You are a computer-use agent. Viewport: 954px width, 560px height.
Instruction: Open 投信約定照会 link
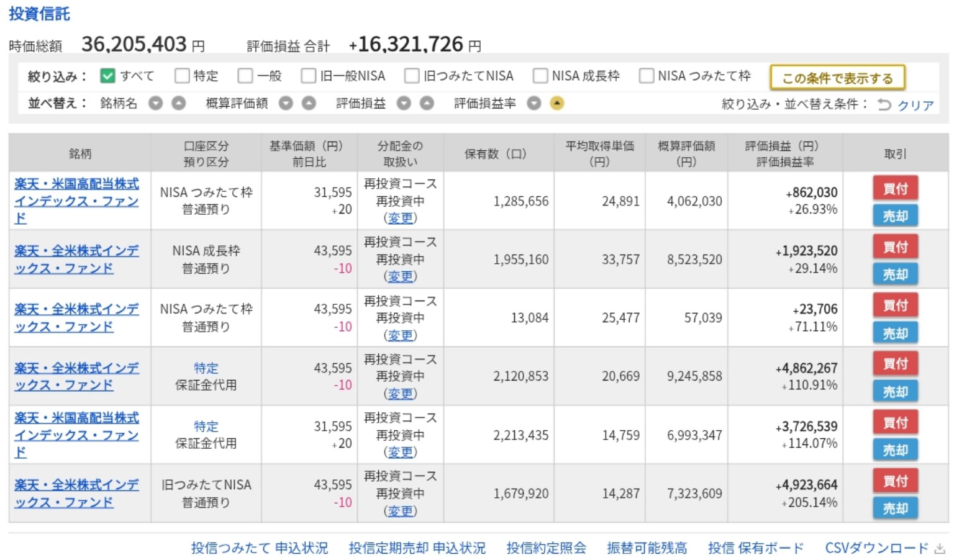coord(546,548)
